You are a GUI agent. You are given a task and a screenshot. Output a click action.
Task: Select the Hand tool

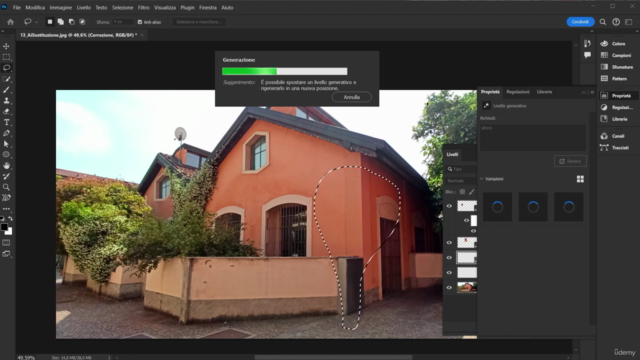[6, 165]
